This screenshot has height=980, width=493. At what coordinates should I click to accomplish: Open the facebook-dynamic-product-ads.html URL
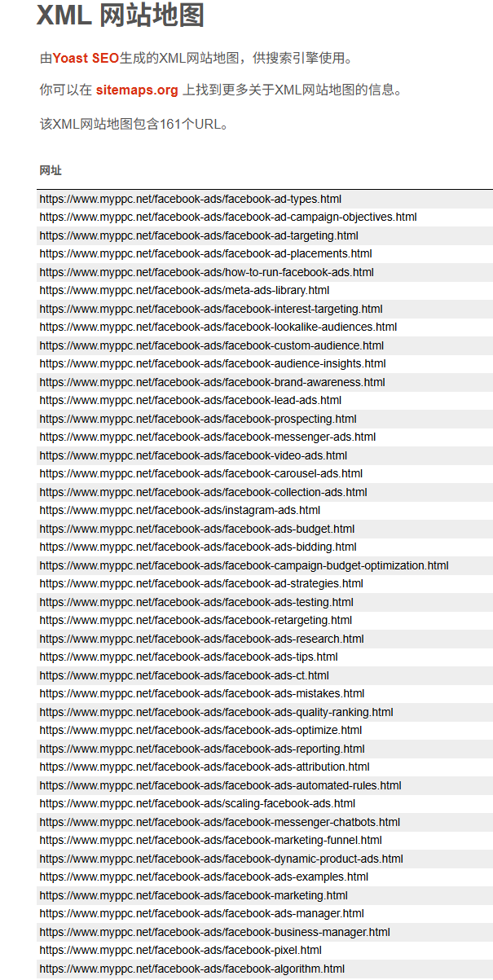pyautogui.click(x=221, y=859)
